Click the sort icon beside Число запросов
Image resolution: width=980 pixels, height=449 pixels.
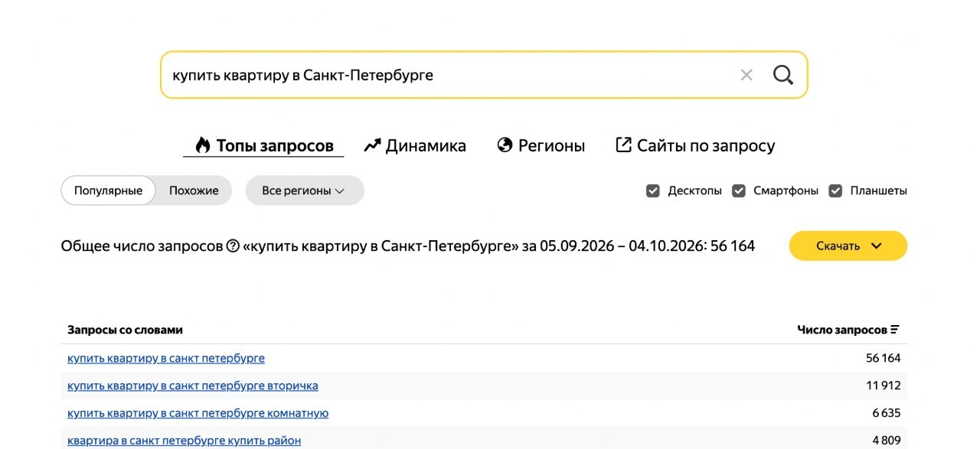click(895, 330)
